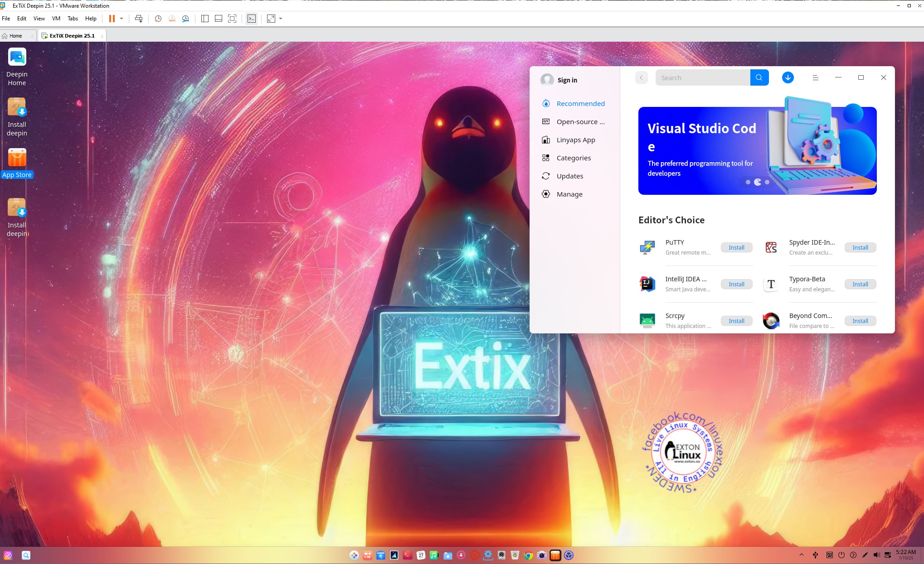Select Recommended in the App Store sidebar

tap(574, 104)
